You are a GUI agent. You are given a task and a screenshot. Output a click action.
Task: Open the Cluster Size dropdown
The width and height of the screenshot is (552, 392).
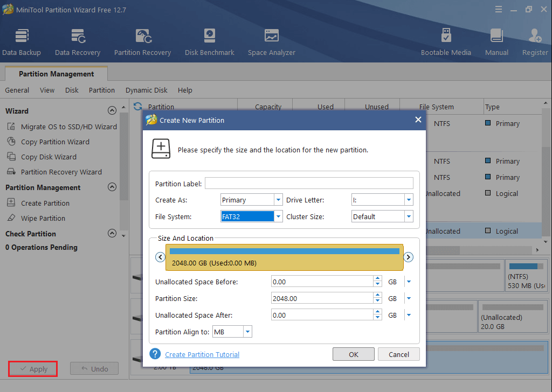[x=409, y=216]
